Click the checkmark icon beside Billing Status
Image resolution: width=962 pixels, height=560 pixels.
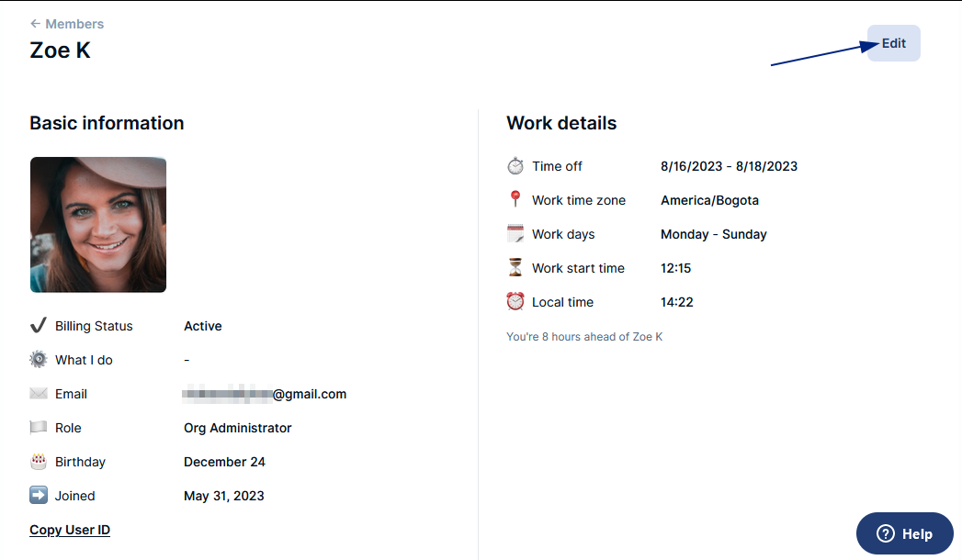[x=39, y=326]
